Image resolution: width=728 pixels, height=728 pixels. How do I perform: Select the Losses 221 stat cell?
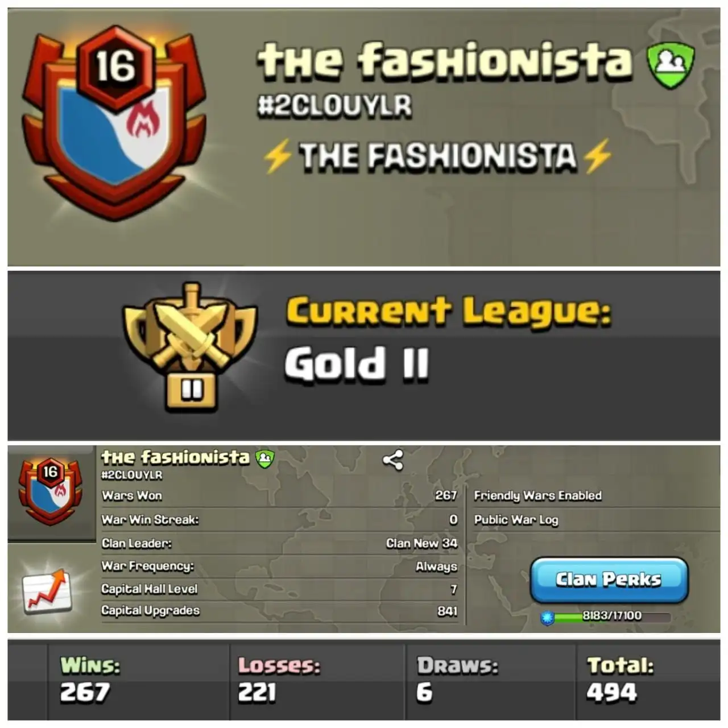pos(318,681)
